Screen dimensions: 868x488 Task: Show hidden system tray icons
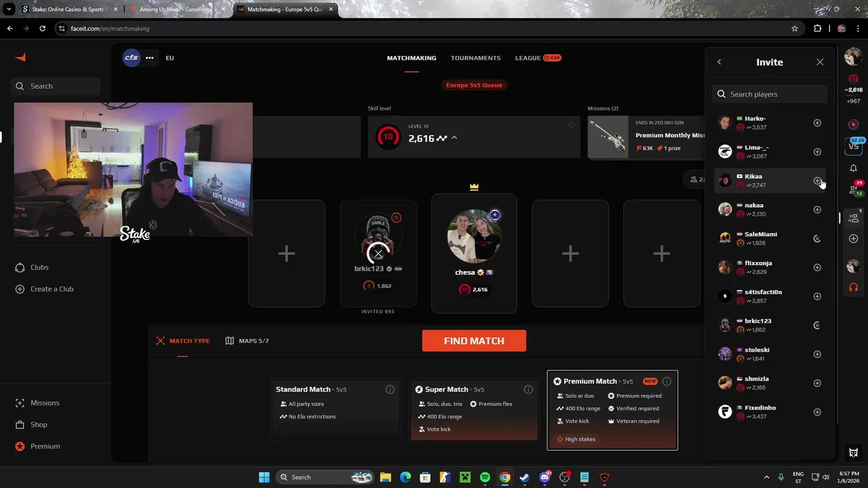click(767, 477)
